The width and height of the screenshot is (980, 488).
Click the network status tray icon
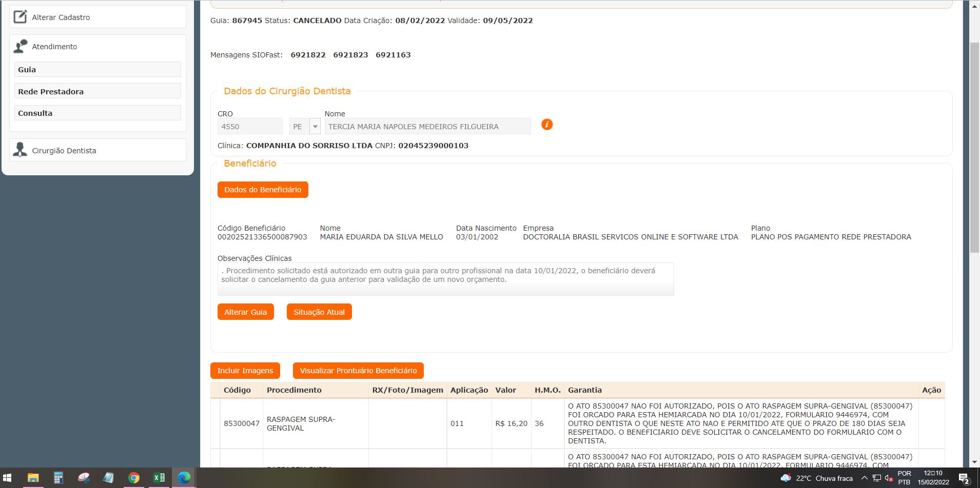click(877, 478)
